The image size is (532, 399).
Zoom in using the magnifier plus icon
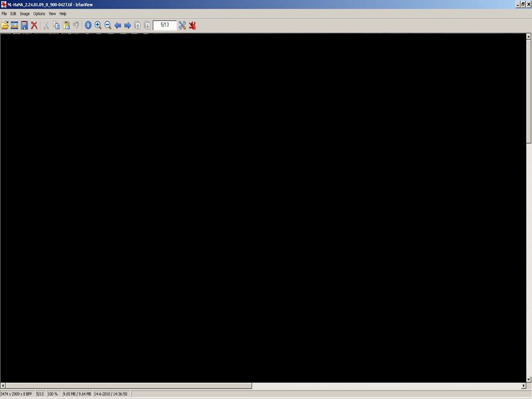pos(98,25)
